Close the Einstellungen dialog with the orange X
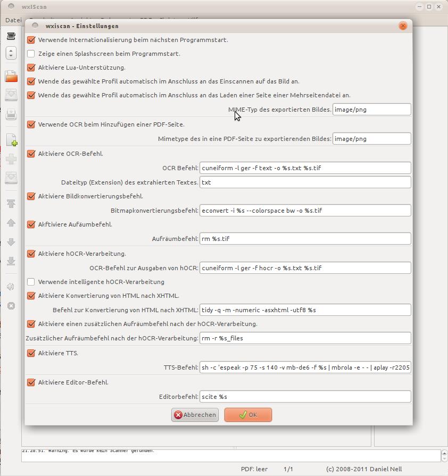 point(403,26)
